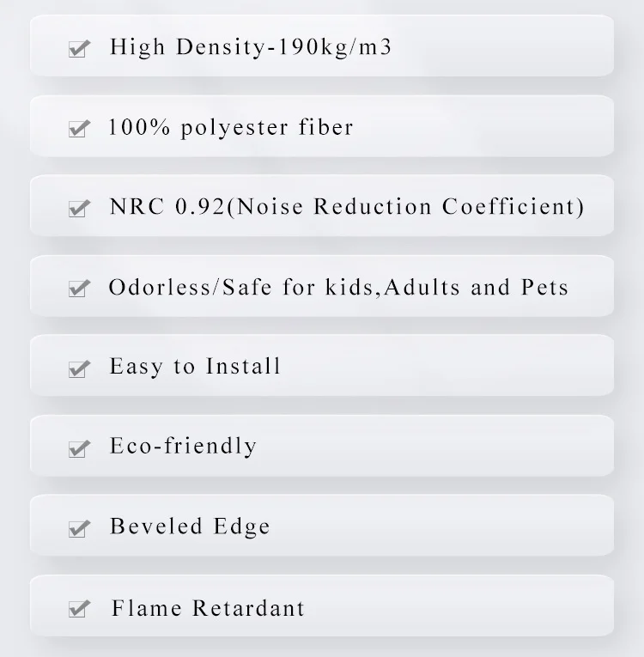
Task: Click the "High Density-190kg/m3" text
Action: pos(251,46)
